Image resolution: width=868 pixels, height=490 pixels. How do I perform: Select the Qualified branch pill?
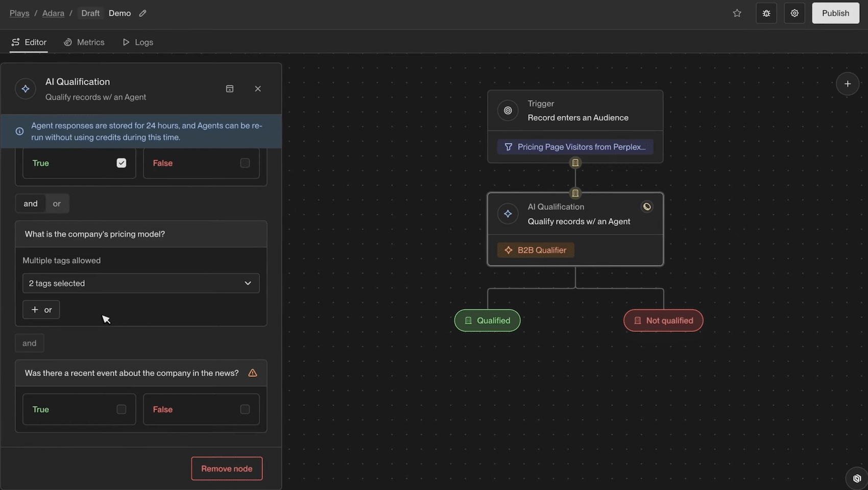point(487,321)
